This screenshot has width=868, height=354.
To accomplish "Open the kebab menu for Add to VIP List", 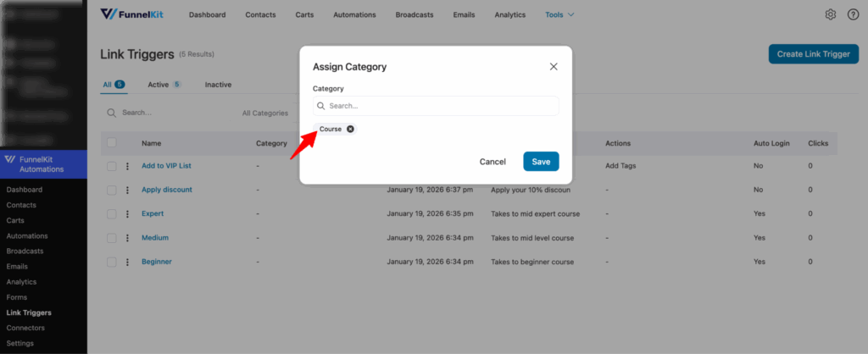I will coord(127,166).
